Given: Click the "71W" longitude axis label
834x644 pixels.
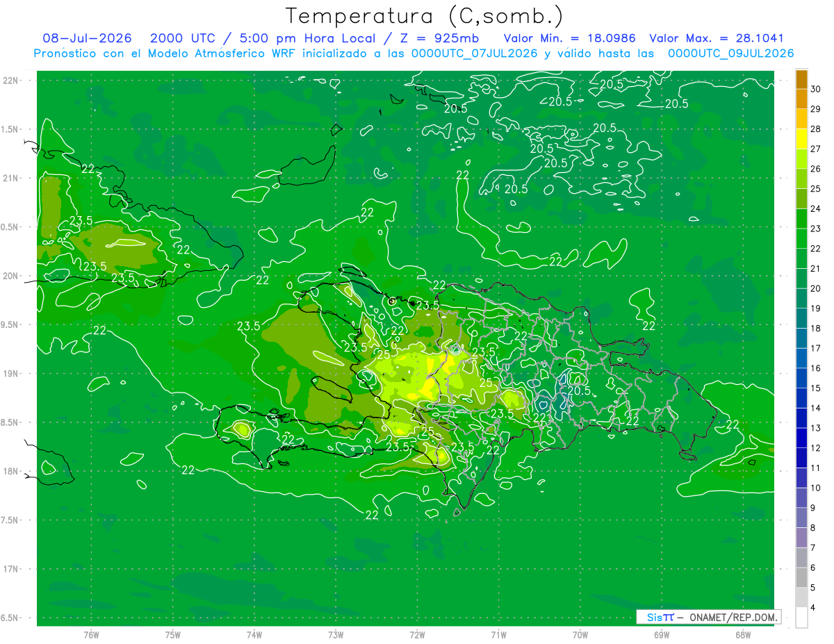Looking at the screenshot, I should pos(498,635).
